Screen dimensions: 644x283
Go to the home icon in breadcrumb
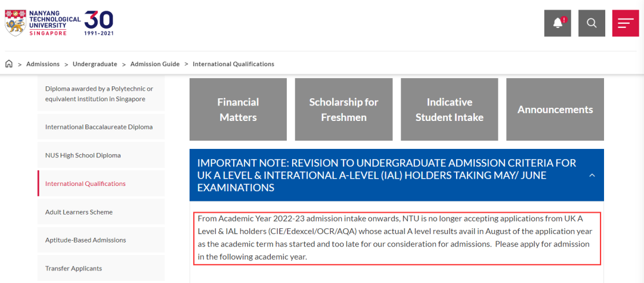pyautogui.click(x=8, y=64)
